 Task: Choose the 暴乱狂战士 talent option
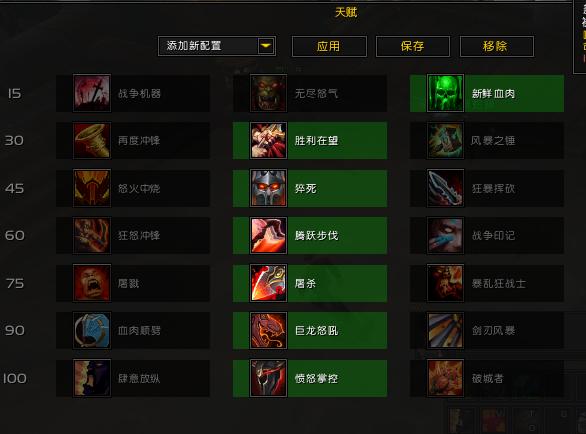487,283
